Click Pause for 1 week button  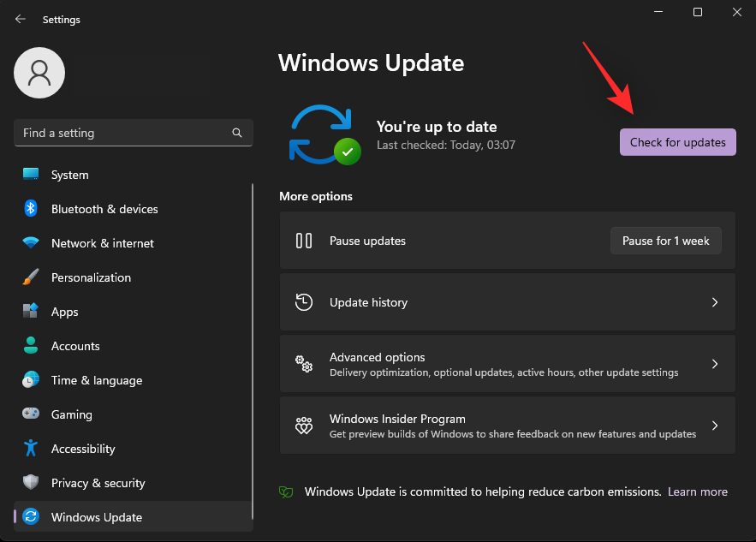[665, 241]
